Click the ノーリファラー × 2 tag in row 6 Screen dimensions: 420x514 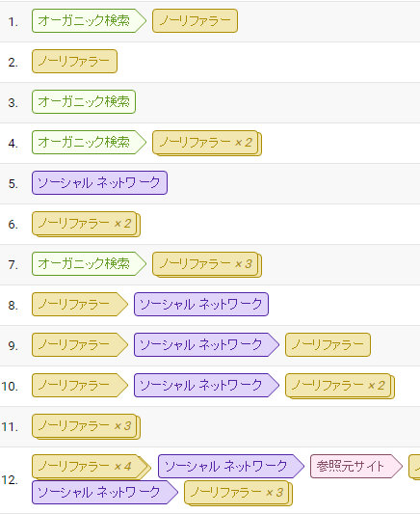86,225
